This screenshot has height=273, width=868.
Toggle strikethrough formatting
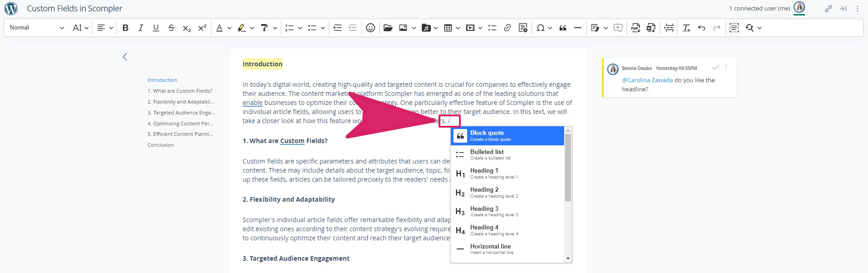(x=171, y=28)
